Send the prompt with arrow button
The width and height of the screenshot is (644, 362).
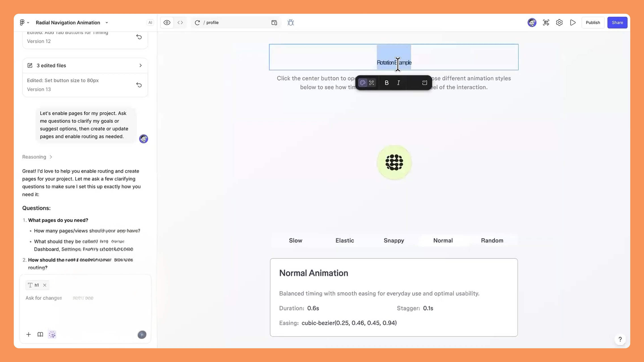point(142,335)
